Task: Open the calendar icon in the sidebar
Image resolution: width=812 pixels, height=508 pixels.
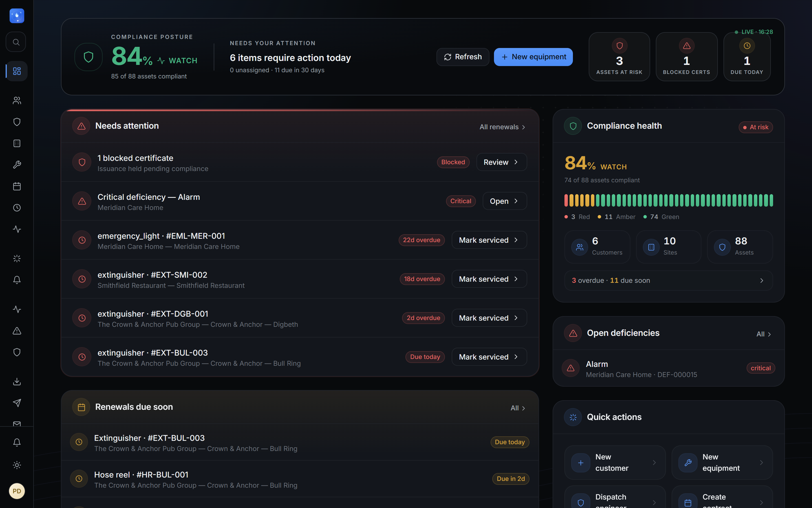Action: click(x=17, y=186)
